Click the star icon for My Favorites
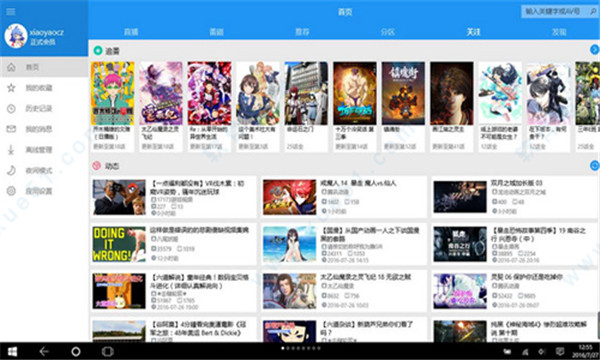The height and width of the screenshot is (360, 600). point(11,88)
